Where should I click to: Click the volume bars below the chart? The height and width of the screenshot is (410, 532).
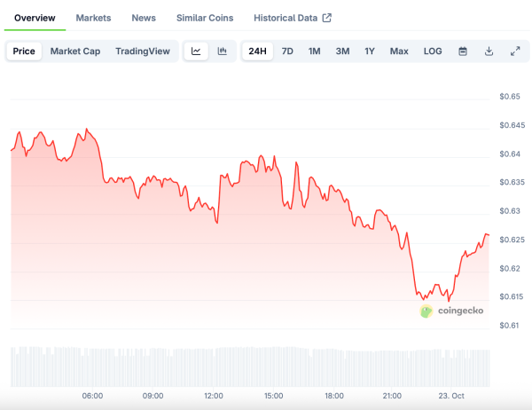(x=248, y=366)
